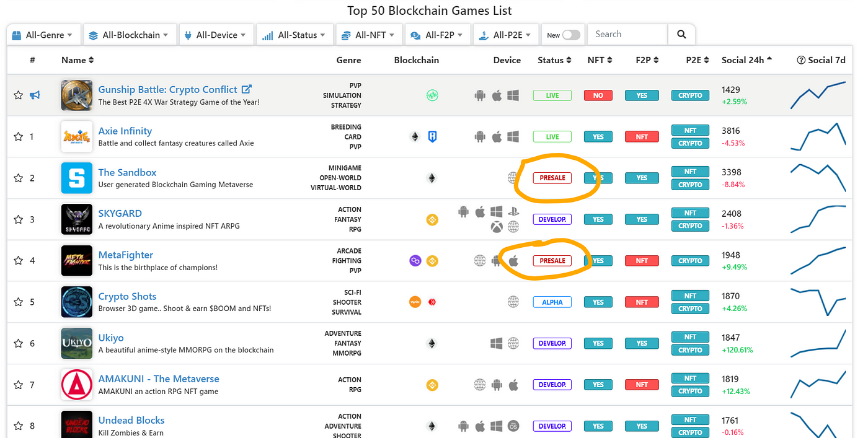Toggle the New switch on
This screenshot has width=868, height=438.
point(571,35)
